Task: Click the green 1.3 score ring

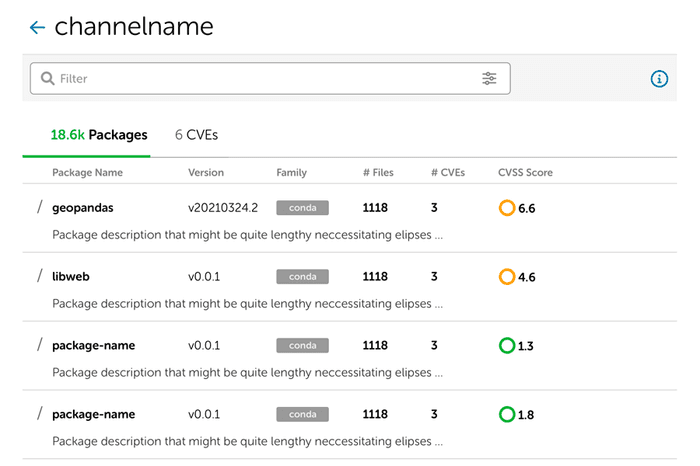Action: click(x=506, y=346)
